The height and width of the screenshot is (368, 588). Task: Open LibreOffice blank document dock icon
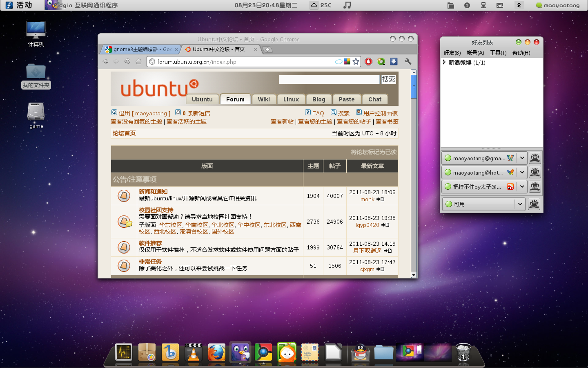pos(333,352)
